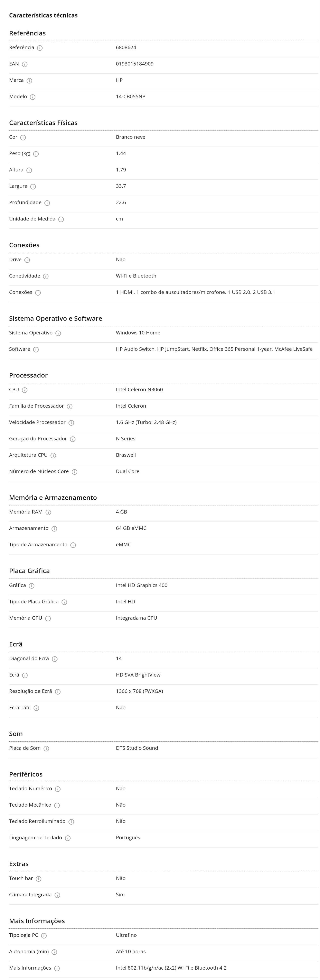The width and height of the screenshot is (320, 980).
Task: Click the model value 14-CB055NP
Action: 130,97
